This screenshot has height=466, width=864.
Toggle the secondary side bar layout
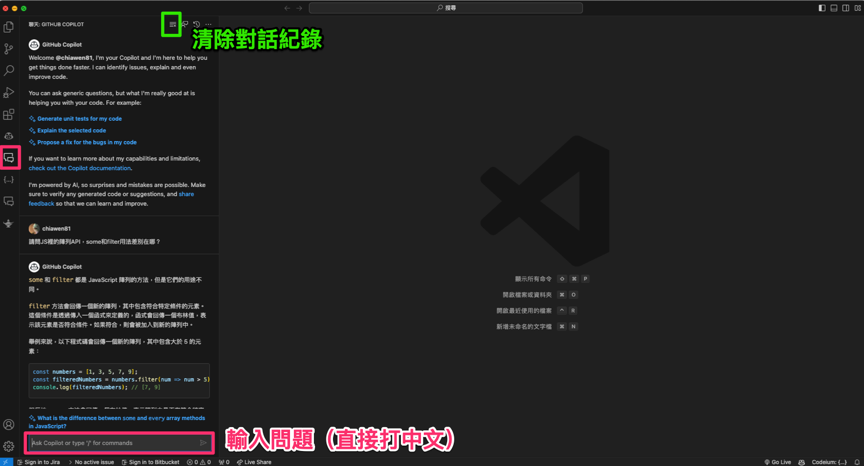coord(845,8)
